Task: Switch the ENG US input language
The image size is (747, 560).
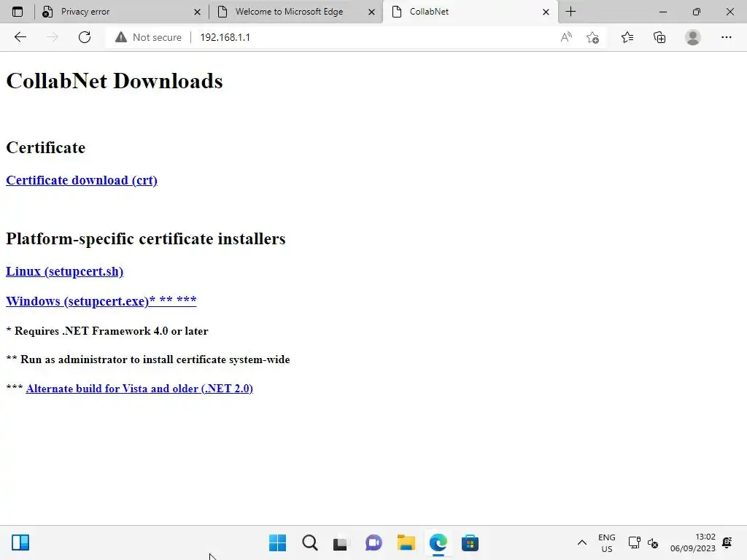Action: point(606,542)
